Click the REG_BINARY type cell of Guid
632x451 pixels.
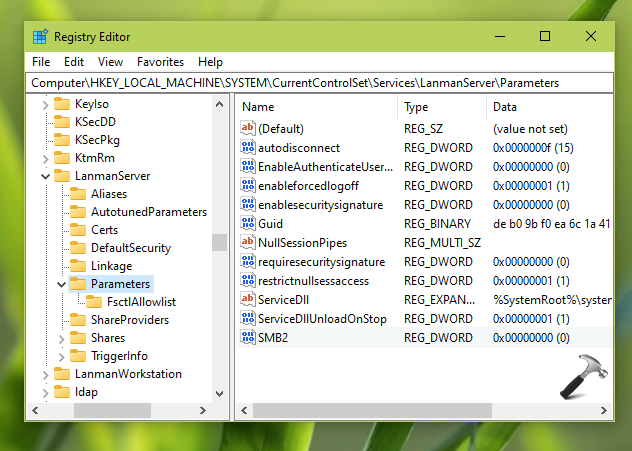[437, 224]
